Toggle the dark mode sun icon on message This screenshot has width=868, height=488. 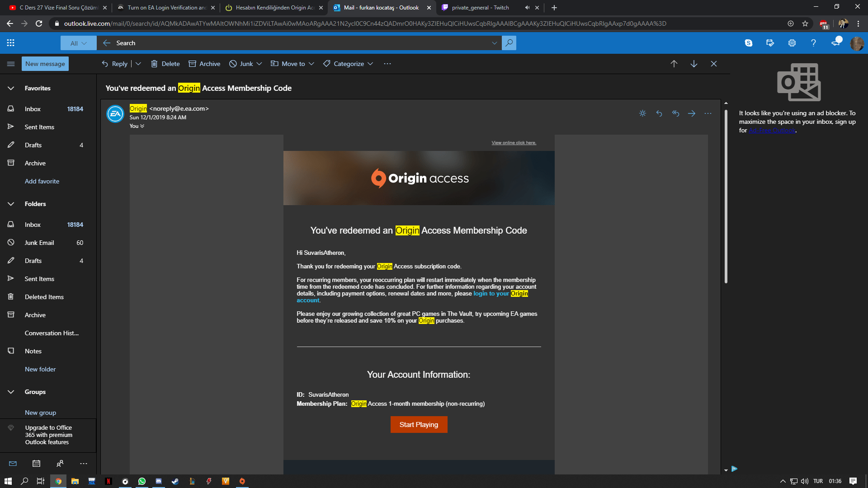coord(642,113)
